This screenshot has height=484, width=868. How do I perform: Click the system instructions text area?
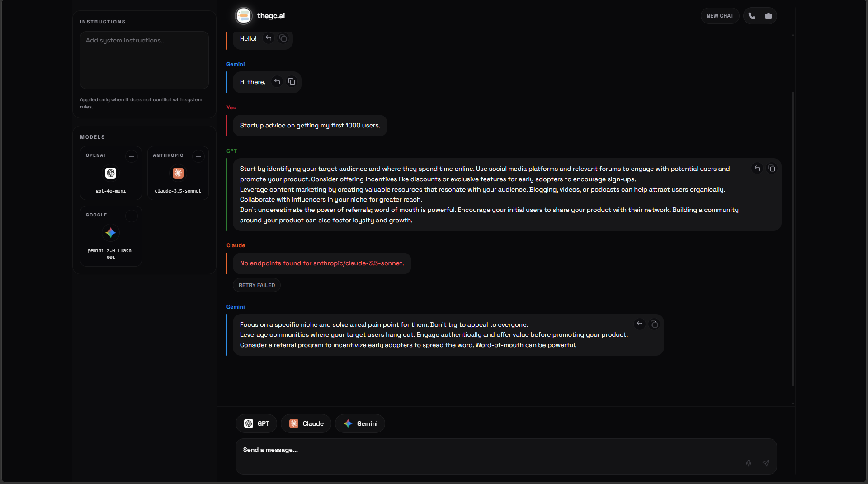(144, 60)
